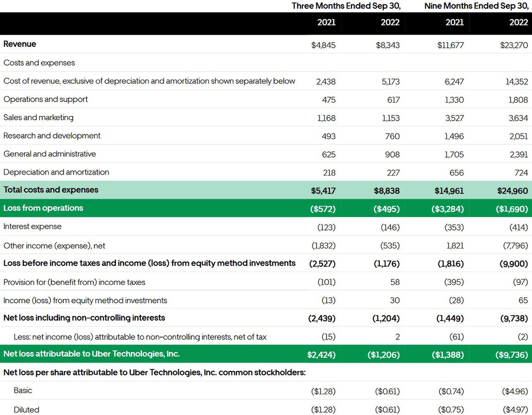Click the last 2022 column header
Image resolution: width=532 pixels, height=415 pixels.
click(x=519, y=22)
